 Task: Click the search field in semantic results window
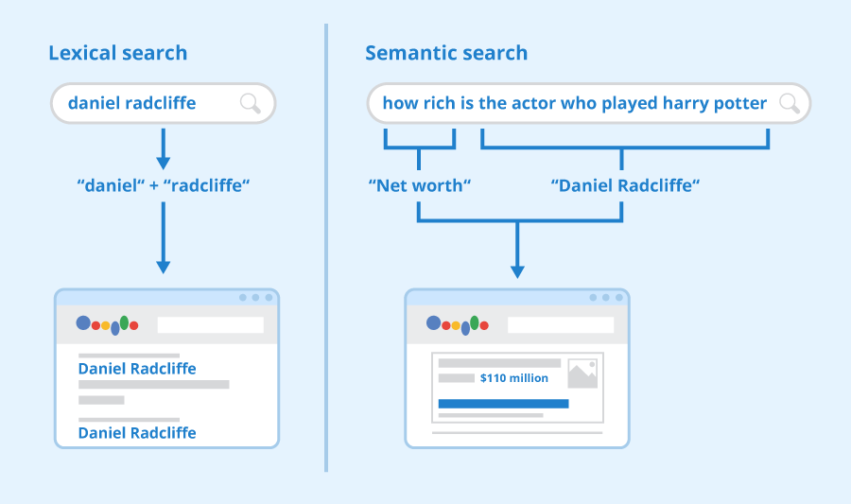pos(561,324)
